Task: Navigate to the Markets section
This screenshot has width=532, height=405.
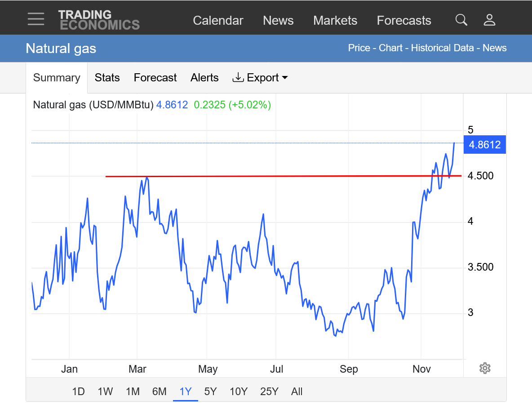Action: pos(335,21)
